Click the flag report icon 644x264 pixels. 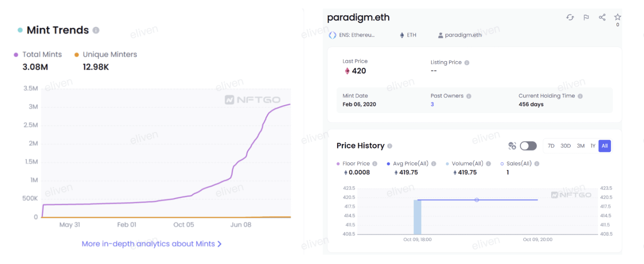586,17
